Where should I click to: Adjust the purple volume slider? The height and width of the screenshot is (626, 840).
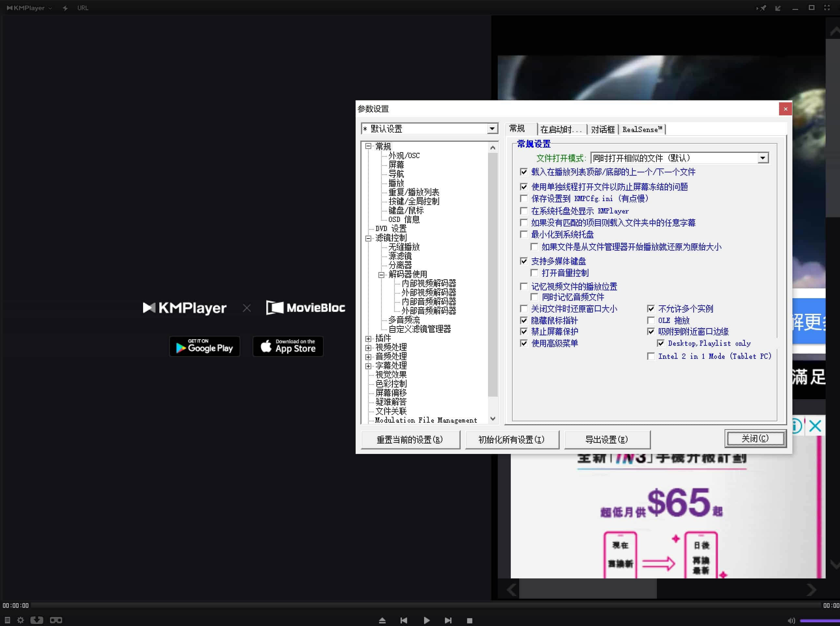pos(819,621)
